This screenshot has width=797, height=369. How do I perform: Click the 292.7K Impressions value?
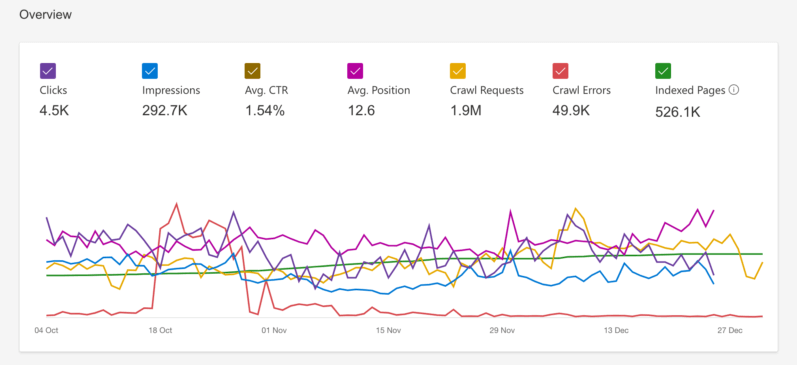click(x=165, y=110)
